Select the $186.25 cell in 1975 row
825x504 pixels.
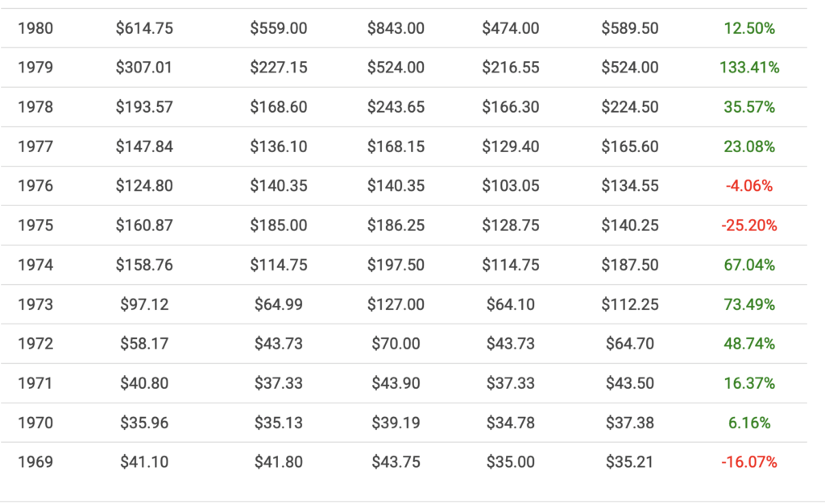tap(396, 225)
